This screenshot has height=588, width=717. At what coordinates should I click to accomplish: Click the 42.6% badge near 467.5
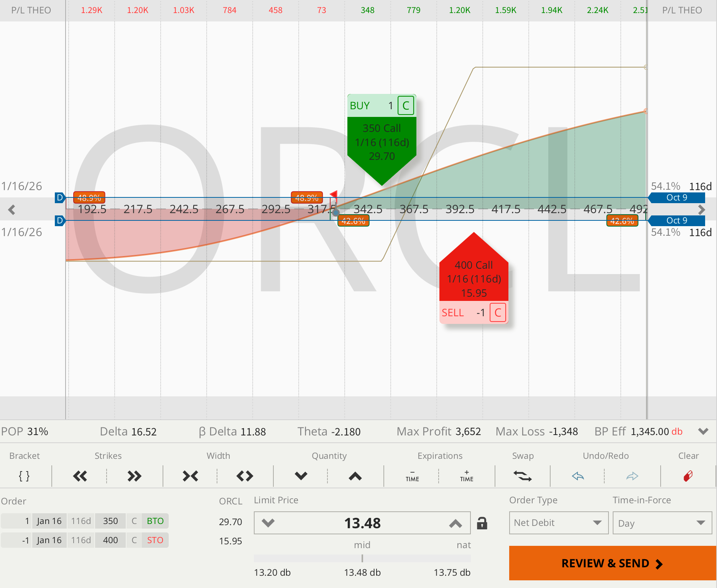[622, 221]
